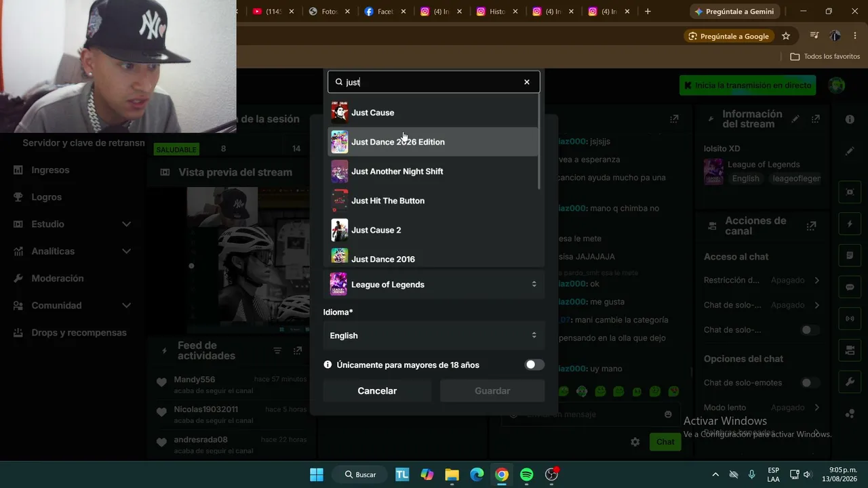Open chat settings gear icon
868x488 pixels.
pos(635,442)
